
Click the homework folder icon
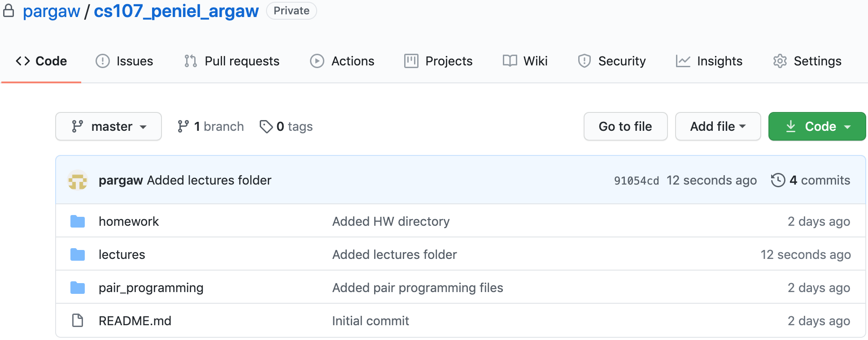78,221
